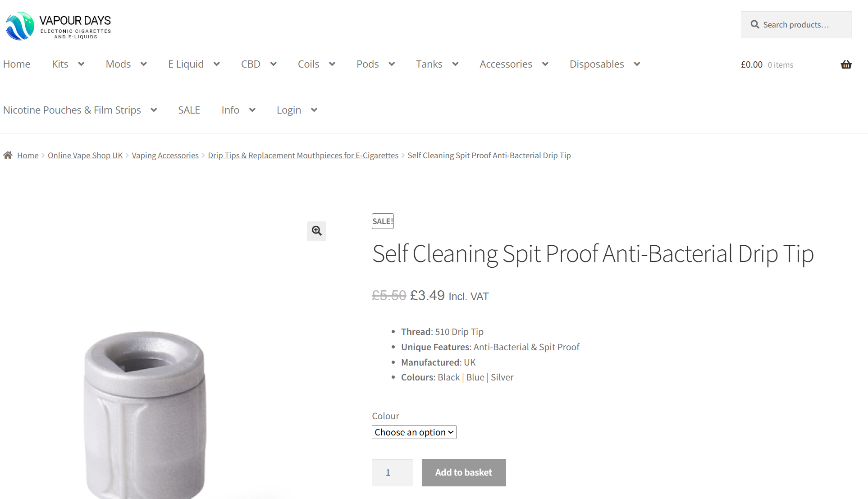Click the home icon in breadcrumb
Screen dimensions: 868x499
(x=8, y=155)
